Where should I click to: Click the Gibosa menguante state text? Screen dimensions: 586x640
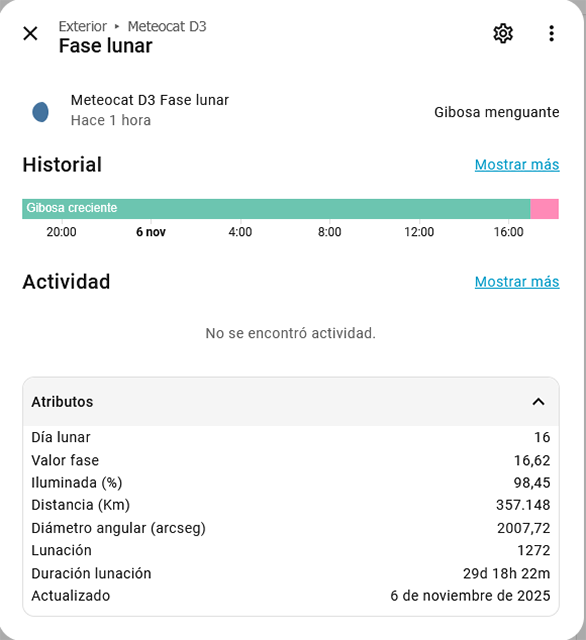pyautogui.click(x=497, y=112)
